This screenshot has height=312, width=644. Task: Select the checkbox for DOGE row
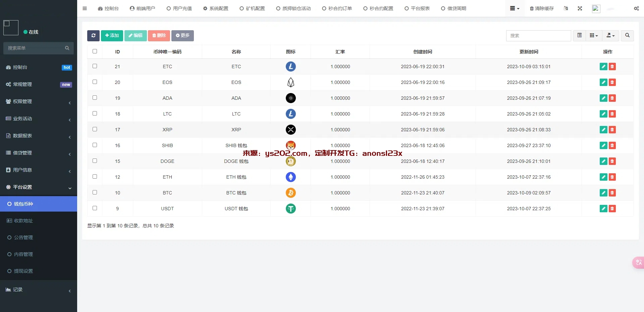click(95, 161)
